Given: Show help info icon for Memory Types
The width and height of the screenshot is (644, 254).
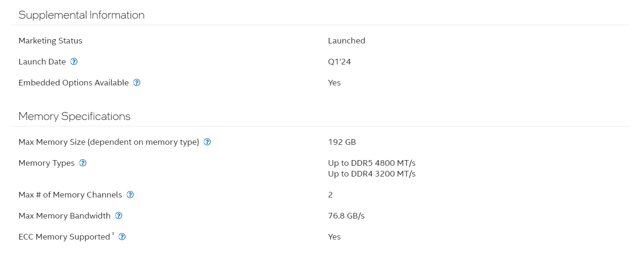Looking at the screenshot, I should pos(83,163).
